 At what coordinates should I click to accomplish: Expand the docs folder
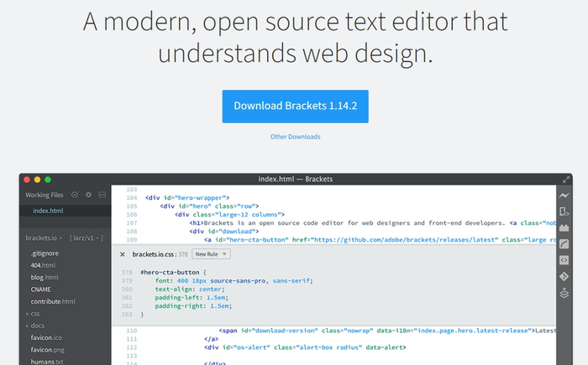[36, 325]
